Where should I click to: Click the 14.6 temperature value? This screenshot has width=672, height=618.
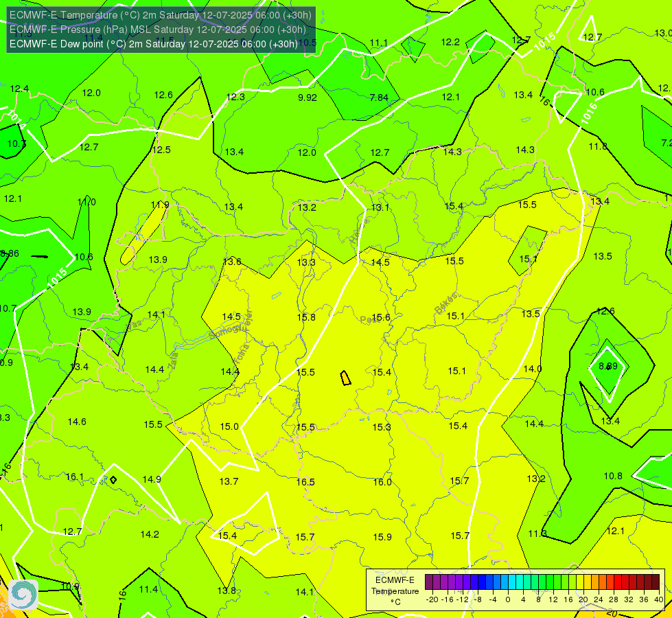[77, 422]
